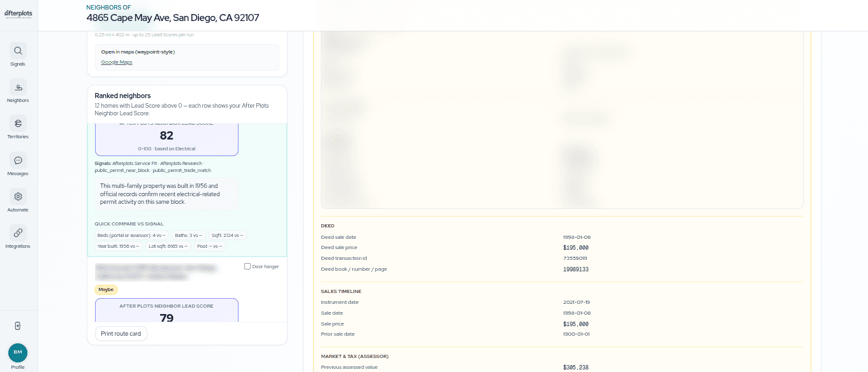Click Prior sale date value 1900-01-01
Image resolution: width=868 pixels, height=372 pixels.
click(577, 334)
